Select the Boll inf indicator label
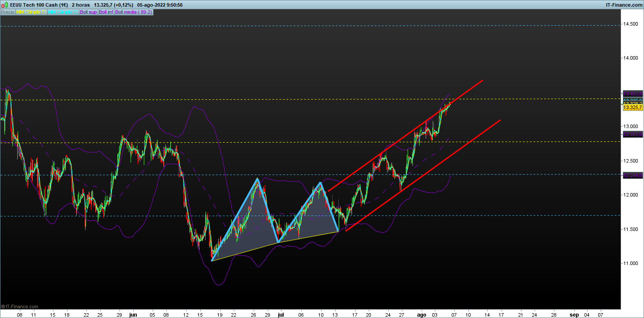 (106, 12)
